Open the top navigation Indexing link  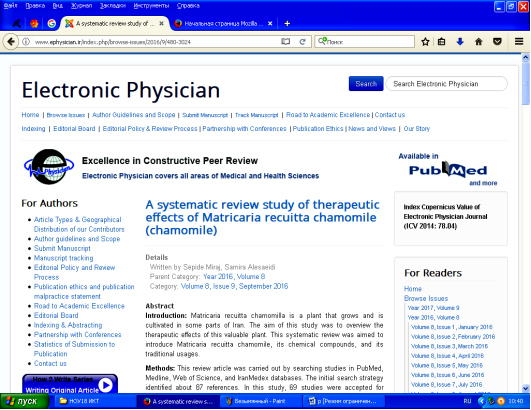click(33, 129)
